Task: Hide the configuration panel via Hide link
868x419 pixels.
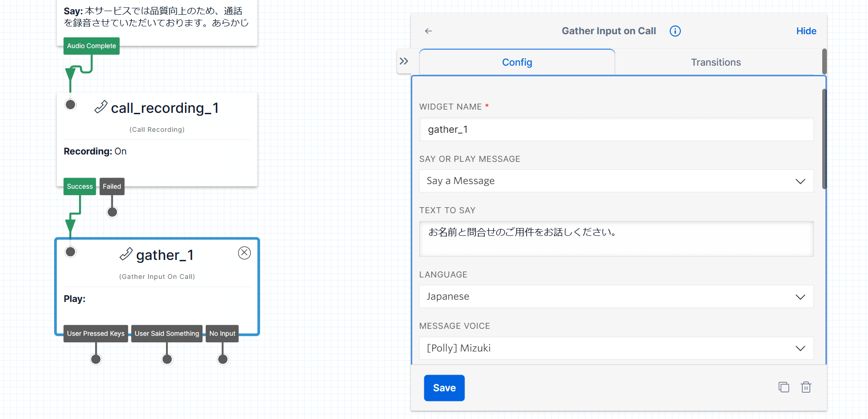Action: point(806,31)
